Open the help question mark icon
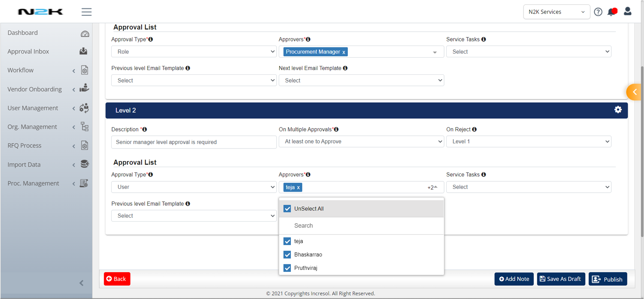Screen dimensions: 644x299 click(598, 12)
